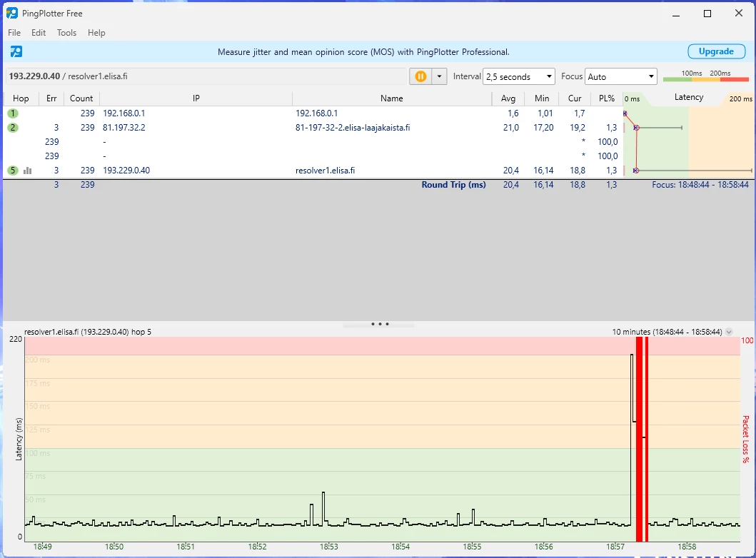Click the hop 1 average value 1,6
756x558 pixels.
point(513,113)
